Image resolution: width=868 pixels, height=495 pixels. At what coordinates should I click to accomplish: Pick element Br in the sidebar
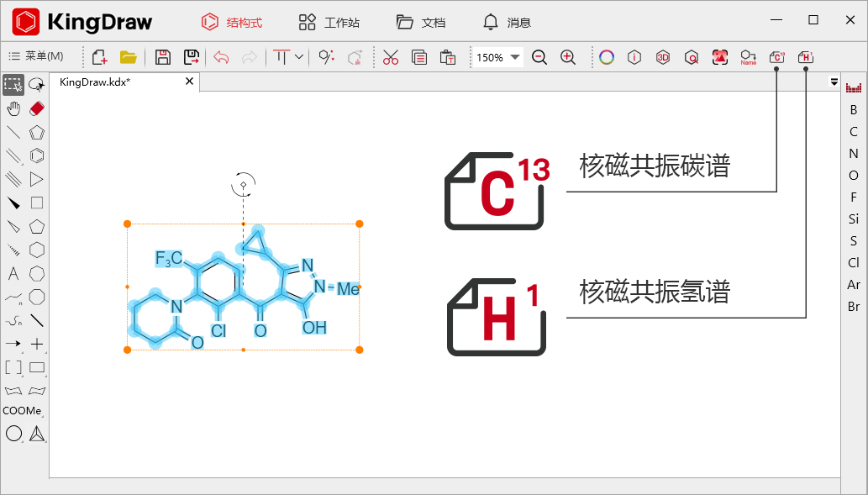[854, 306]
